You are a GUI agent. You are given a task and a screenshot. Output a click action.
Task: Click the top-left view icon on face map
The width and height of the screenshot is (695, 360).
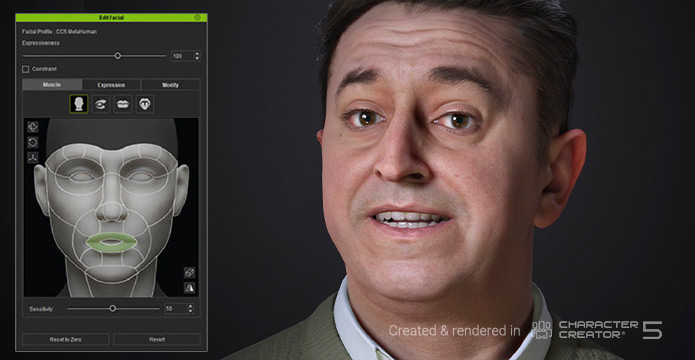tap(32, 127)
